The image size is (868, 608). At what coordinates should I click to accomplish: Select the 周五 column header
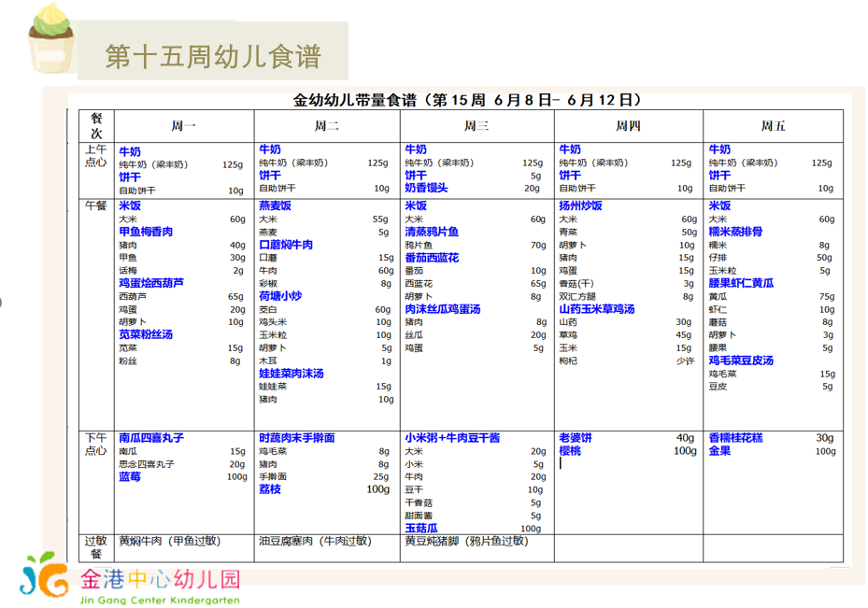773,126
